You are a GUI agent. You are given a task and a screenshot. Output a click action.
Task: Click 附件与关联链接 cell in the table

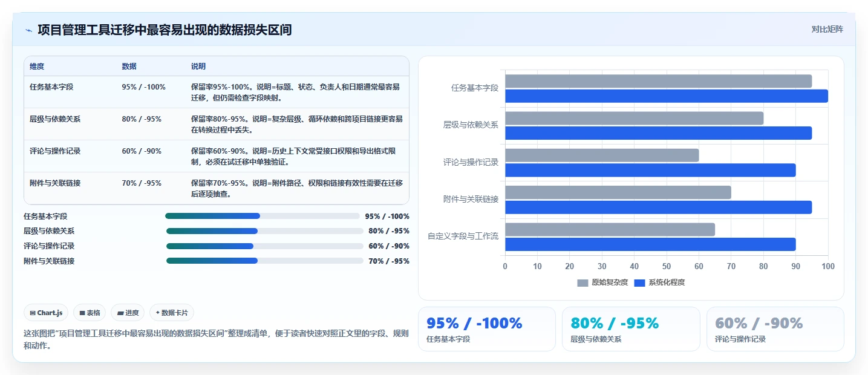[55, 183]
